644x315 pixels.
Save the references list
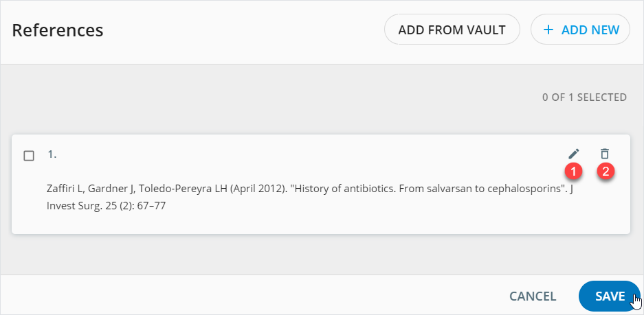click(x=610, y=296)
